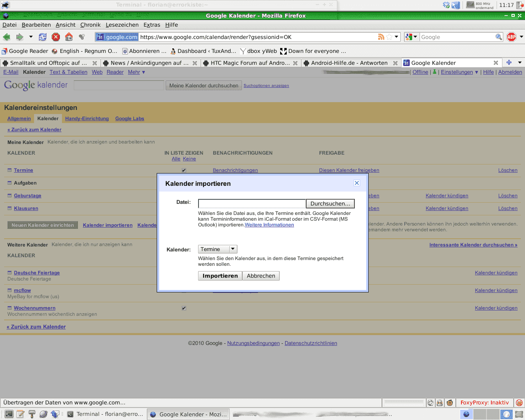Click the Greasemonkey face icon in status bar

450,403
